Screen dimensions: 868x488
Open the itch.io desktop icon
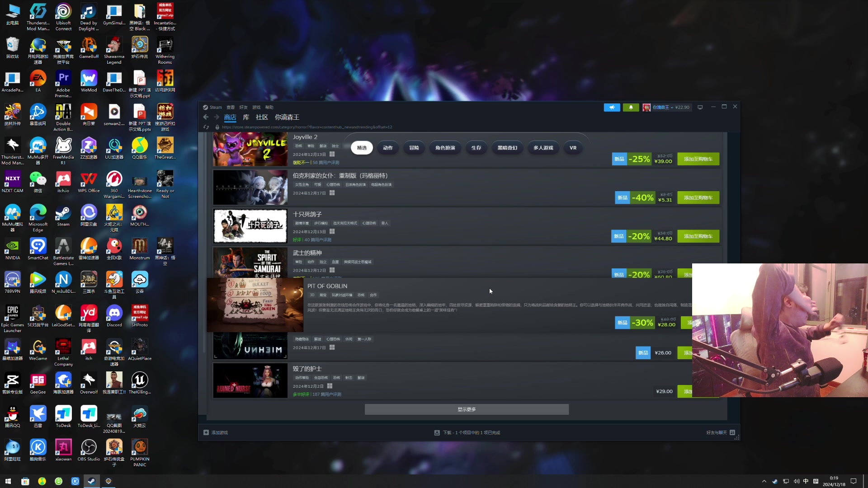63,182
